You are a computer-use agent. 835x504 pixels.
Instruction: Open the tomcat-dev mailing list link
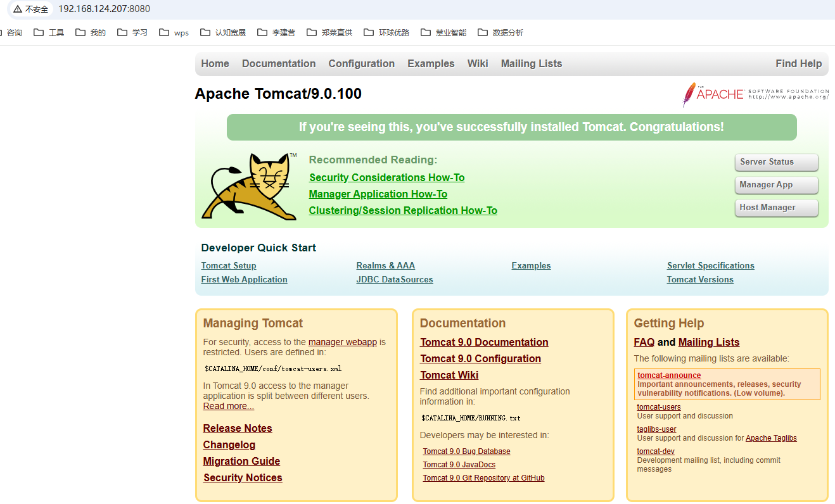click(656, 451)
